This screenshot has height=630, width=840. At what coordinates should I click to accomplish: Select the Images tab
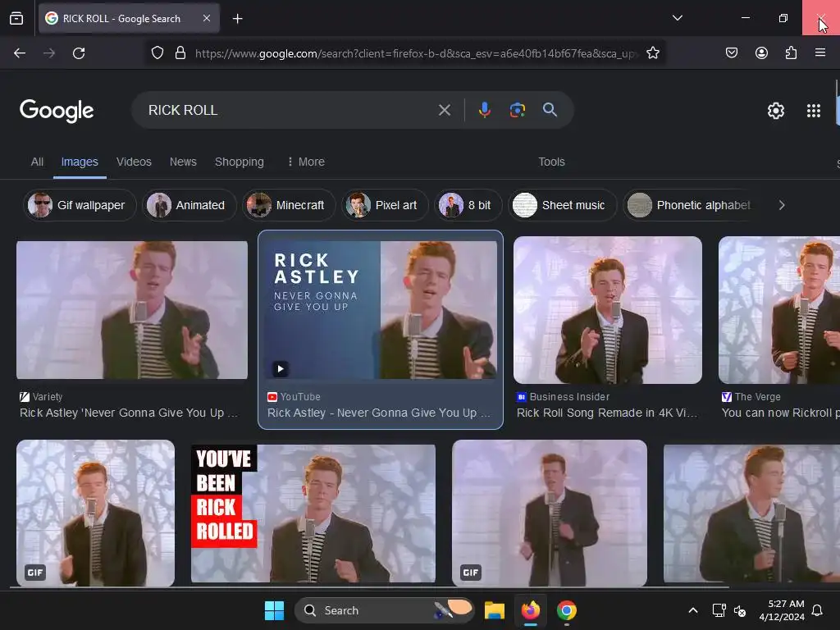point(80,162)
